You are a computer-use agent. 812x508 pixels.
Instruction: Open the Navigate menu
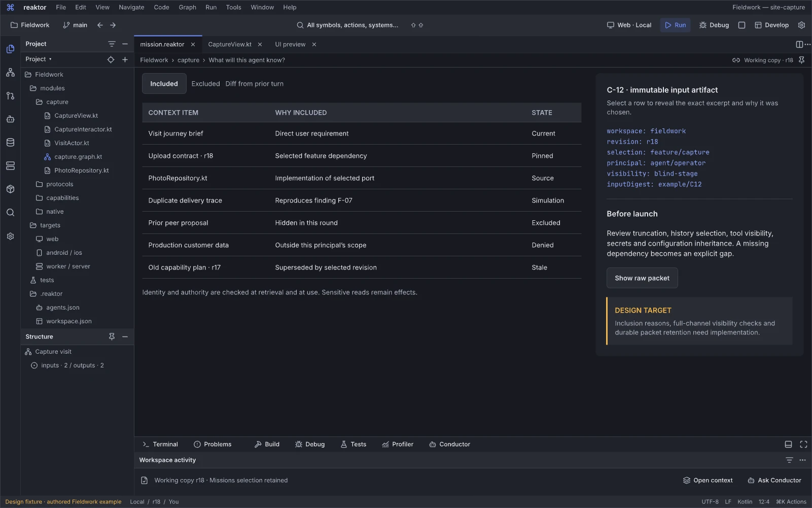coord(131,7)
